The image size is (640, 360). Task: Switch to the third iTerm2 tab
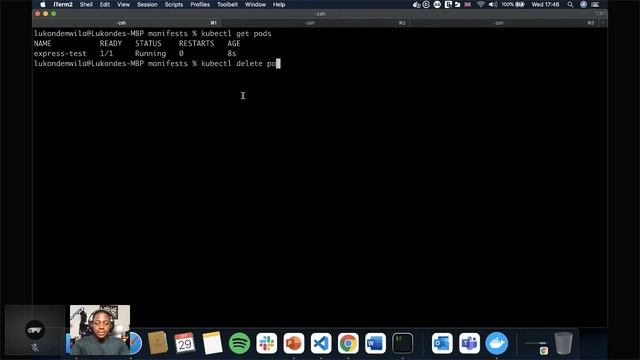tap(503, 23)
